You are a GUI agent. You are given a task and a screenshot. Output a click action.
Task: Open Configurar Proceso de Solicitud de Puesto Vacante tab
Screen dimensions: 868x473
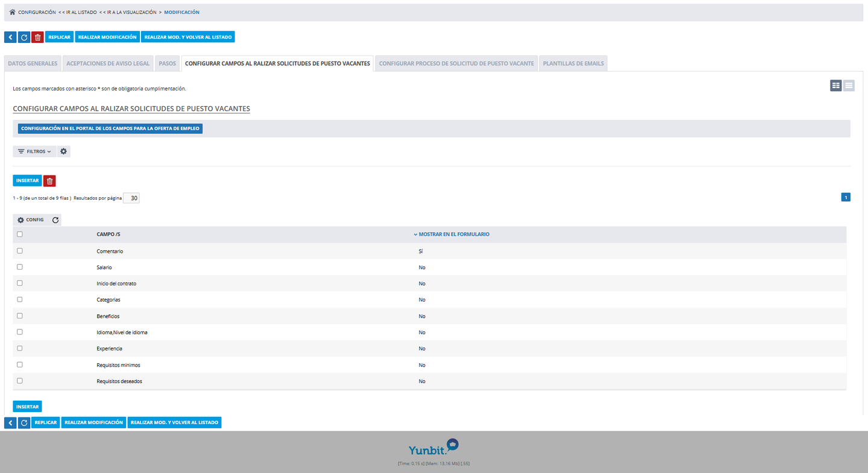tap(456, 63)
